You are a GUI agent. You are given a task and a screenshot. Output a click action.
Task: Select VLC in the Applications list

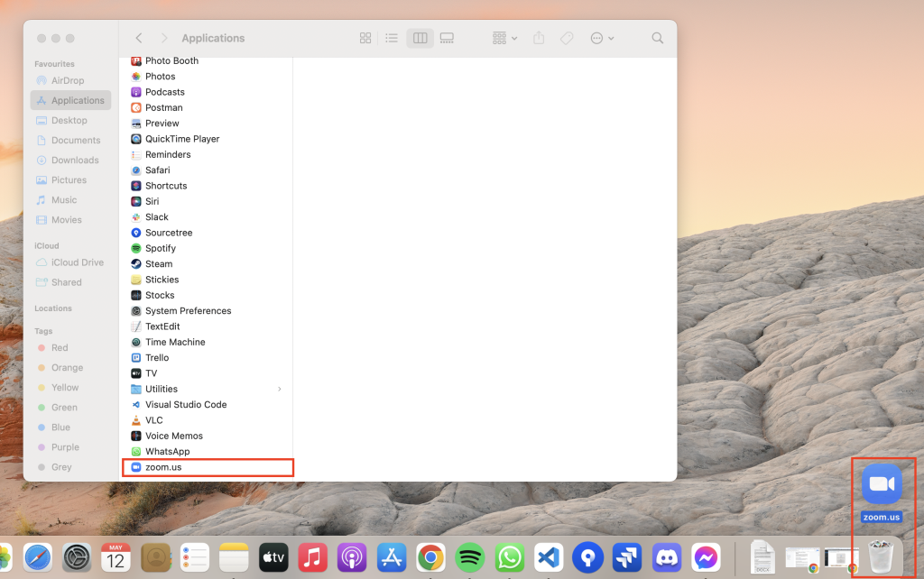click(208, 420)
